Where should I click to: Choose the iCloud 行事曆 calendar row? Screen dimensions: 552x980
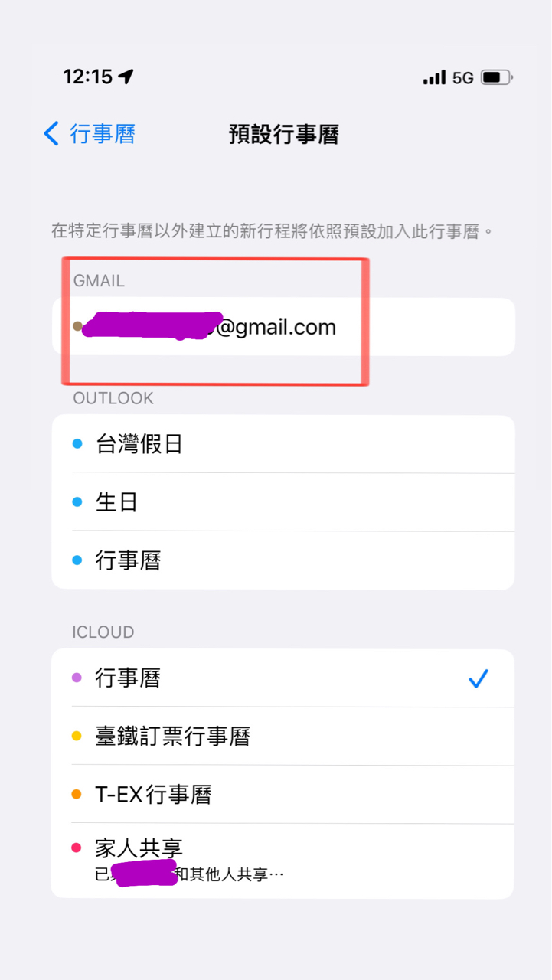click(x=283, y=678)
